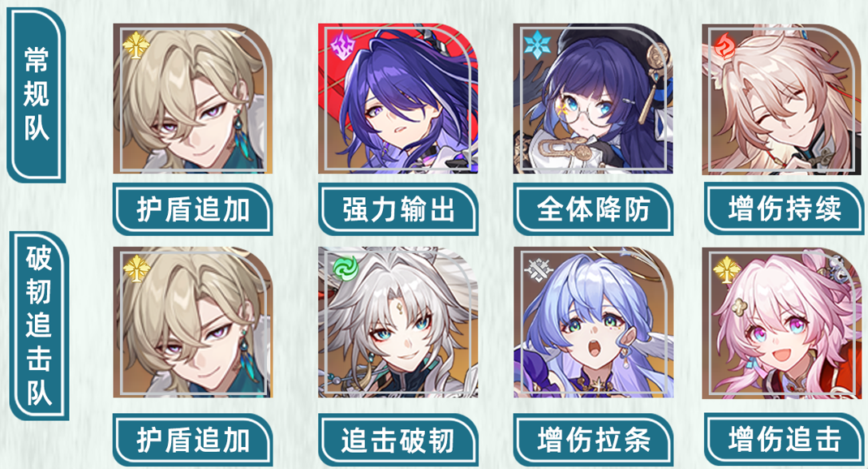This screenshot has height=469, width=868.
Task: Click Imaginary element icon on top-left Aventurine portrait
Action: point(136,46)
